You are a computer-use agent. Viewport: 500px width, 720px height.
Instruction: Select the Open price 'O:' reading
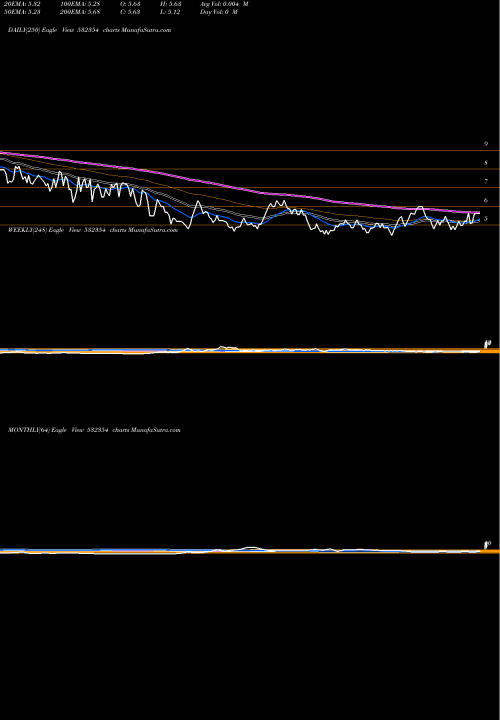pos(130,4)
